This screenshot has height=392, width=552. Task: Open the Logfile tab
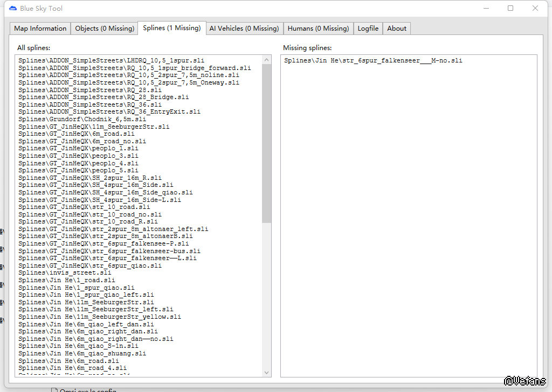tap(368, 29)
